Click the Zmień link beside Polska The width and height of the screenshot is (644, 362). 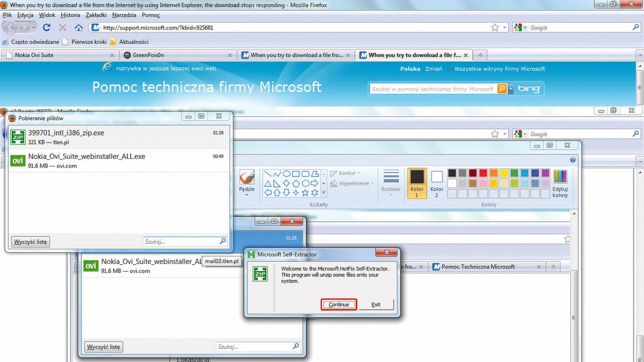tap(434, 69)
